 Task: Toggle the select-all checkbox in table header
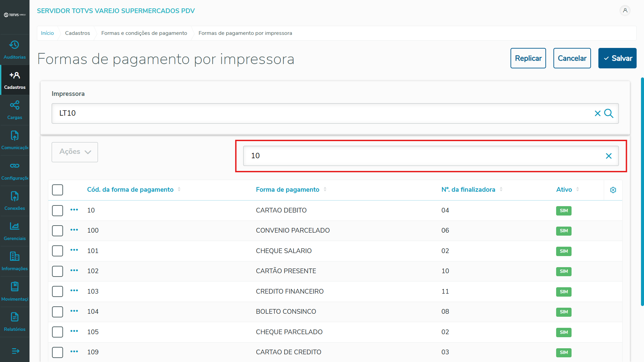[x=57, y=190]
